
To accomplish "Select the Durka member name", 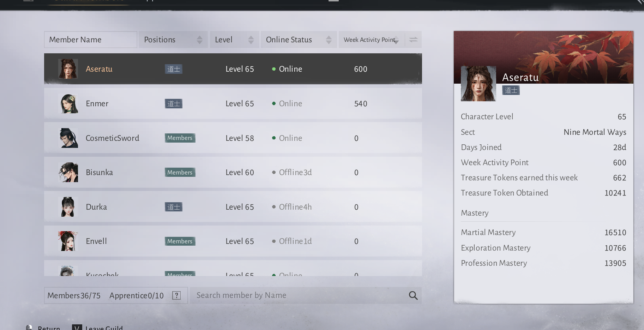I will click(x=96, y=207).
